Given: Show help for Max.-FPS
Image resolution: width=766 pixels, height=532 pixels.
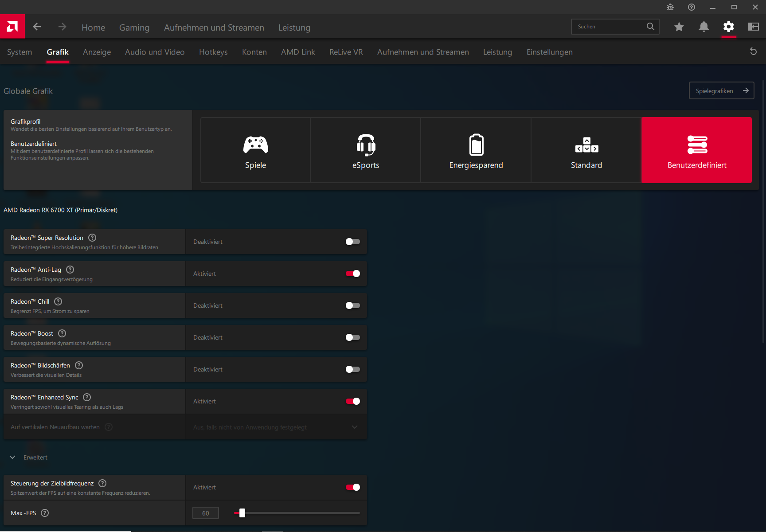Looking at the screenshot, I should pyautogui.click(x=45, y=513).
